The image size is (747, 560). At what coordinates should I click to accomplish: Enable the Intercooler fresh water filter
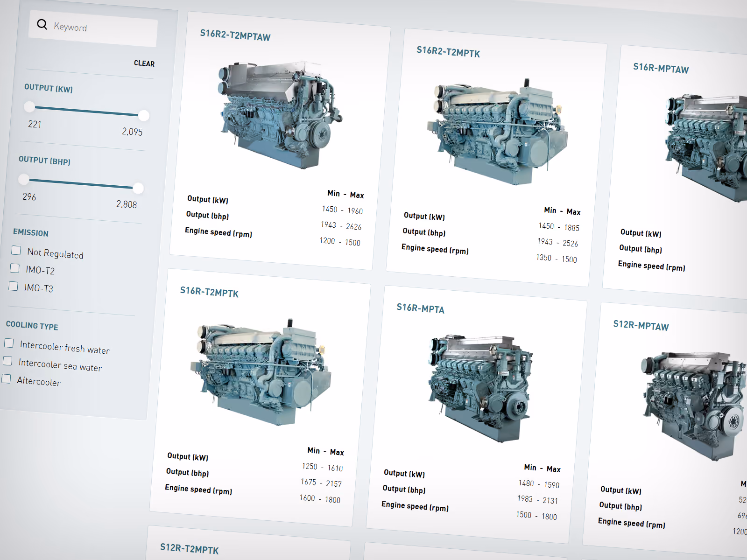tap(9, 343)
